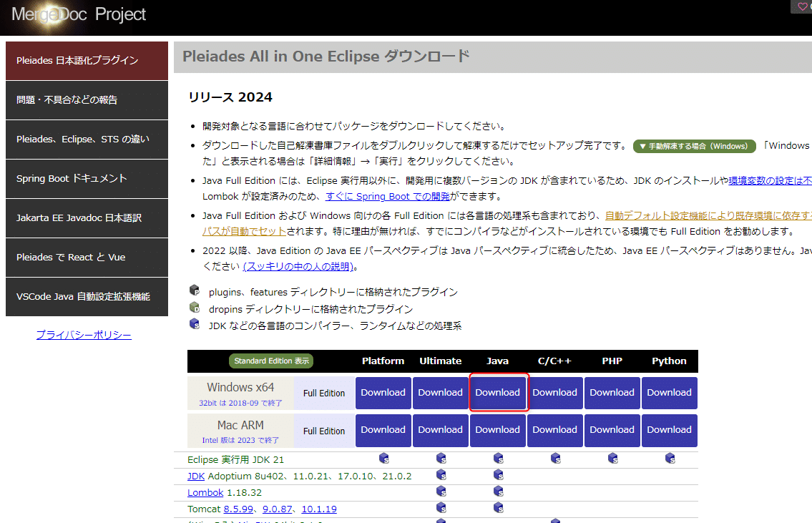
Task: Click Java icon in Tomcat row
Action: click(498, 507)
